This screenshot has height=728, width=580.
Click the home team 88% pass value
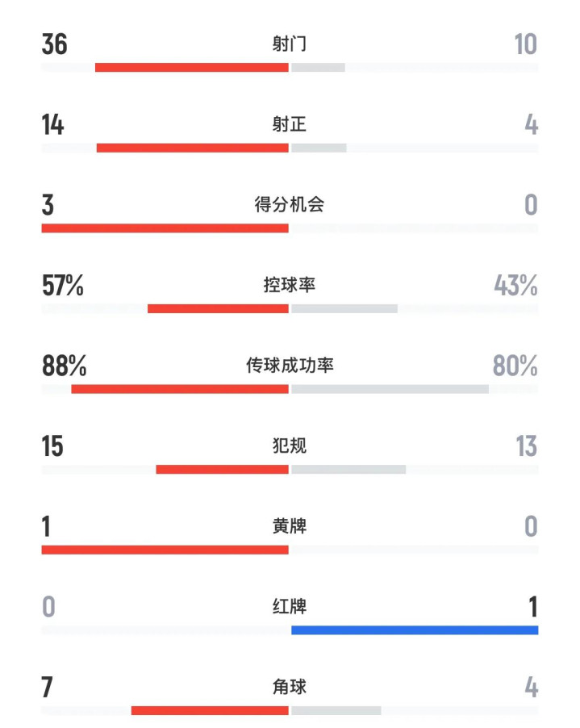[x=64, y=366]
